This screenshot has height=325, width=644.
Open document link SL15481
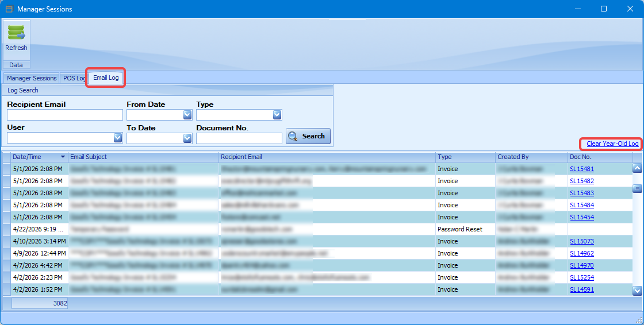pos(581,169)
